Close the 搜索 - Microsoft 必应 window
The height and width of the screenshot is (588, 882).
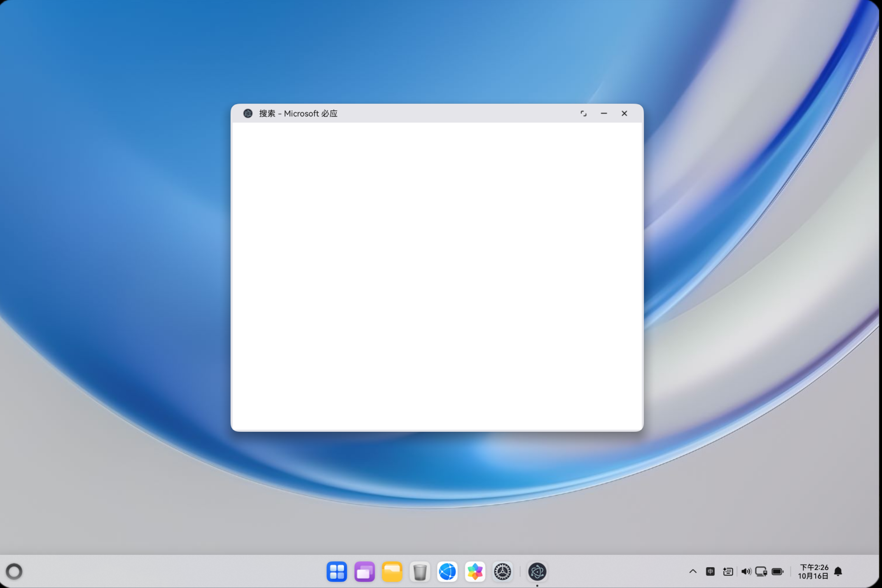click(x=624, y=114)
